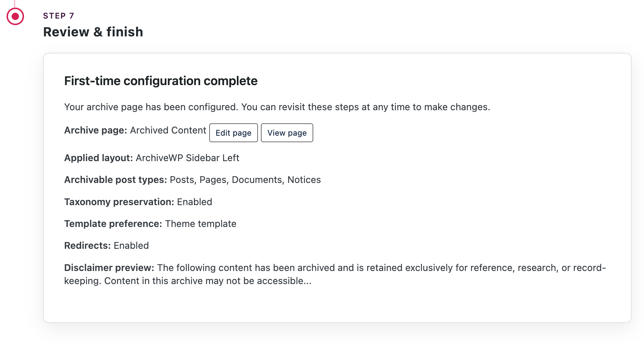
Task: Click the First-time configuration complete heading
Action: pos(160,81)
